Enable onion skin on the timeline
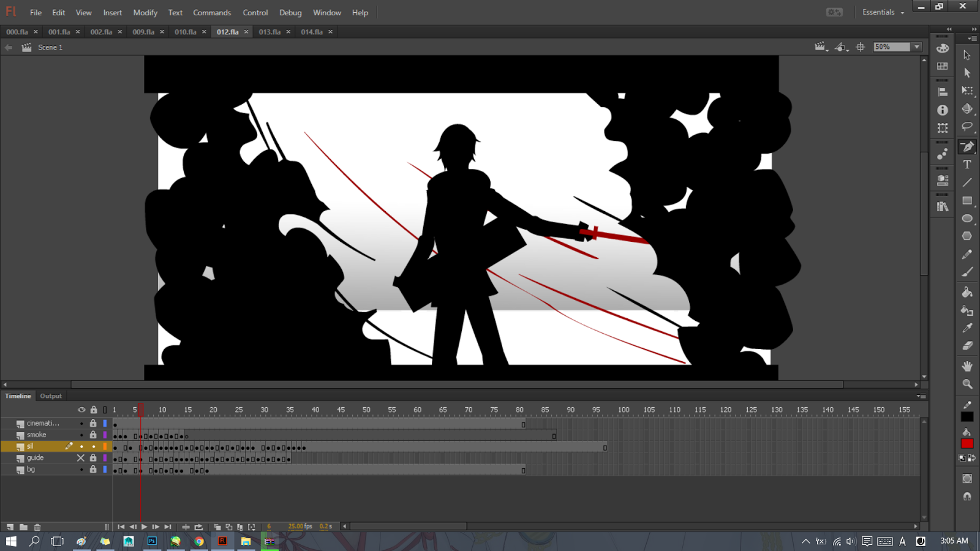This screenshot has width=980, height=551. (217, 527)
